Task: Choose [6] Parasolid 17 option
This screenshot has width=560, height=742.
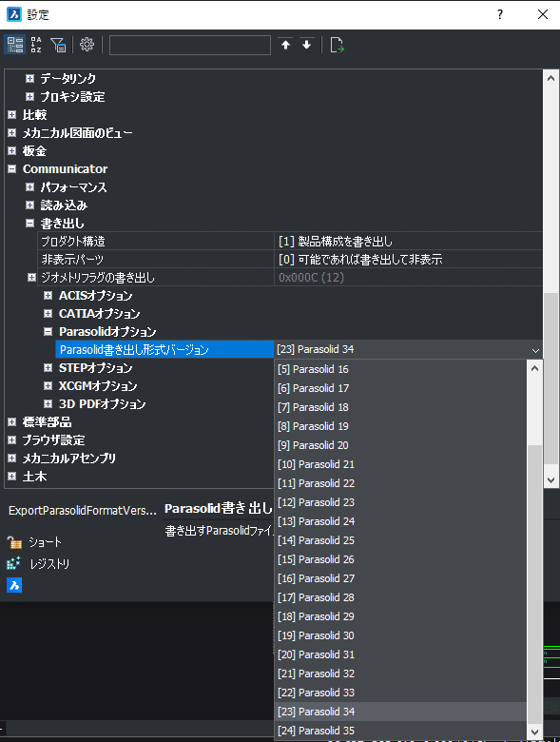Action: tap(400, 388)
